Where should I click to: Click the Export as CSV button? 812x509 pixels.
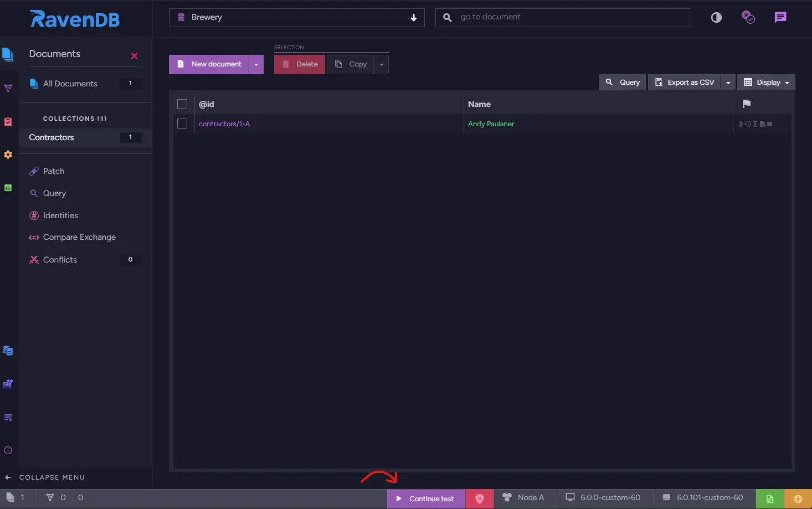tap(685, 83)
